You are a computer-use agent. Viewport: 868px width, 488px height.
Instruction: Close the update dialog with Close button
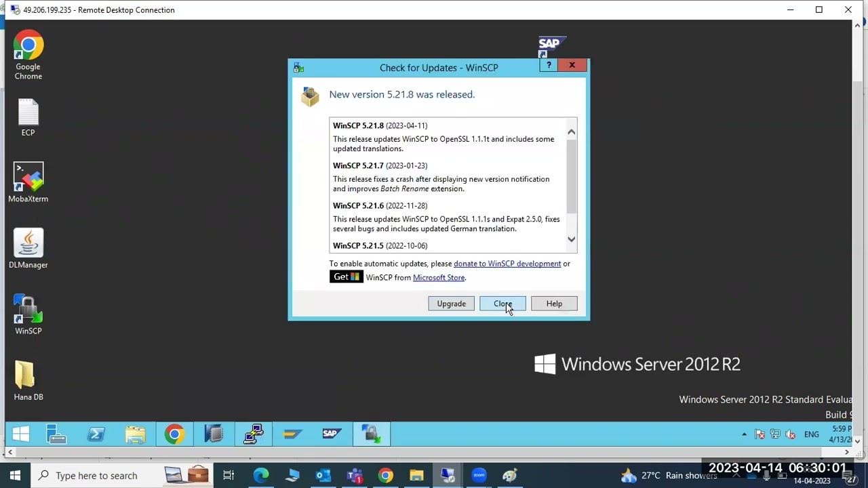tap(502, 304)
